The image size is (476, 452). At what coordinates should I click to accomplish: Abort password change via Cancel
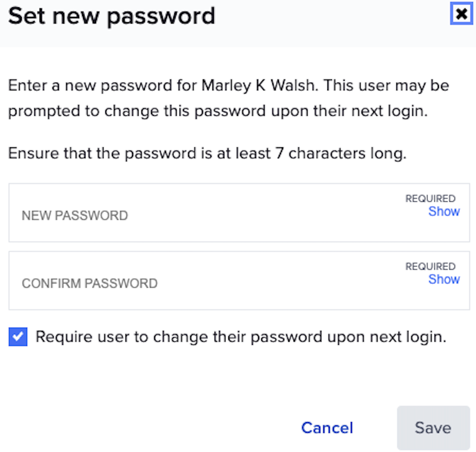[327, 428]
